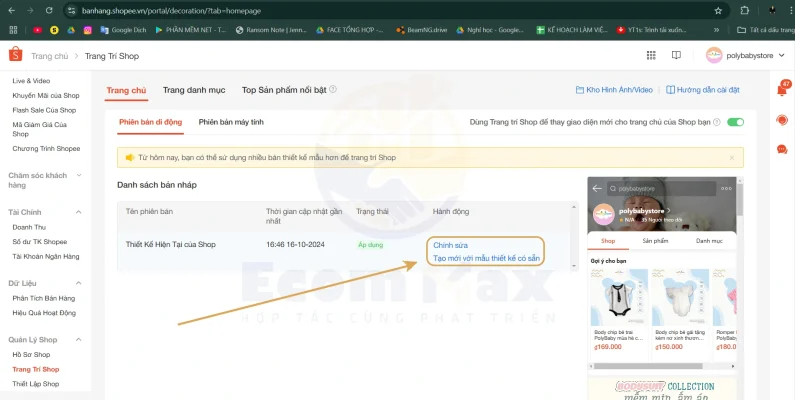Open Số dư TK Shopee sidebar item
The image size is (795, 400).
click(40, 242)
